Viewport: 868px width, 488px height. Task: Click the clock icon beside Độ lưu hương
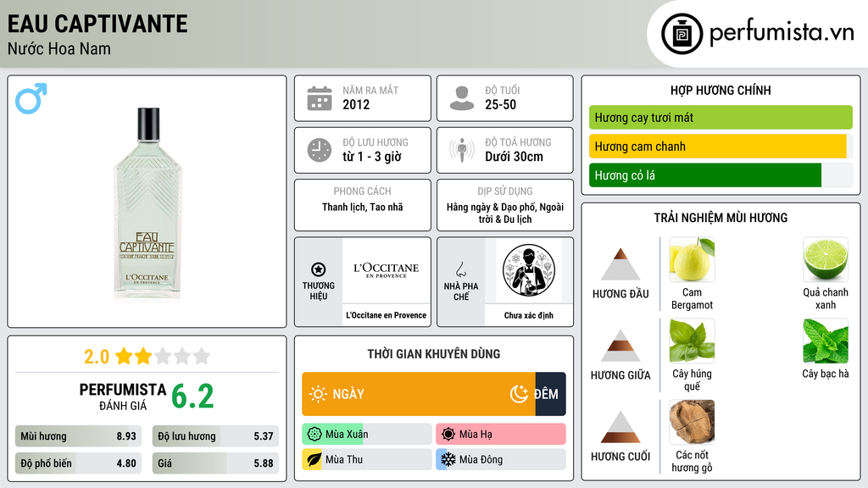320,150
